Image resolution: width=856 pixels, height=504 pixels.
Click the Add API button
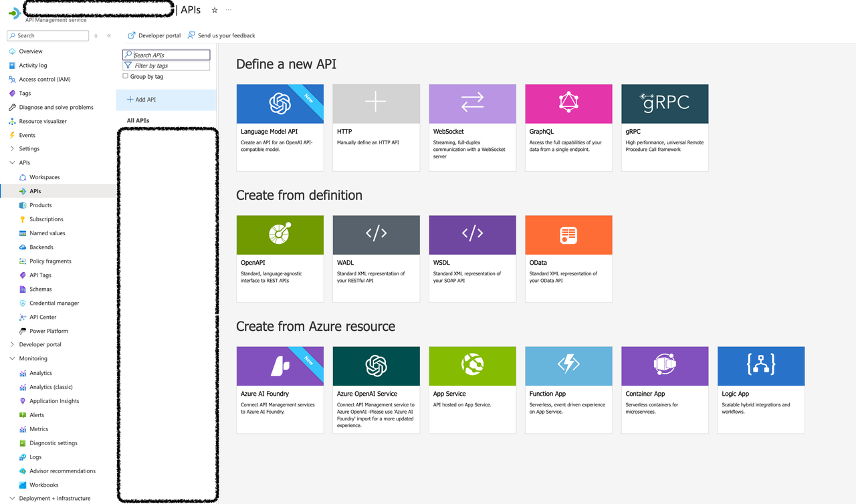coord(166,100)
